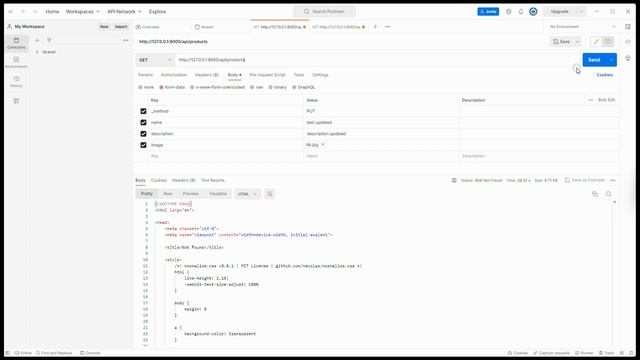Click the request URL input field

click(x=378, y=60)
